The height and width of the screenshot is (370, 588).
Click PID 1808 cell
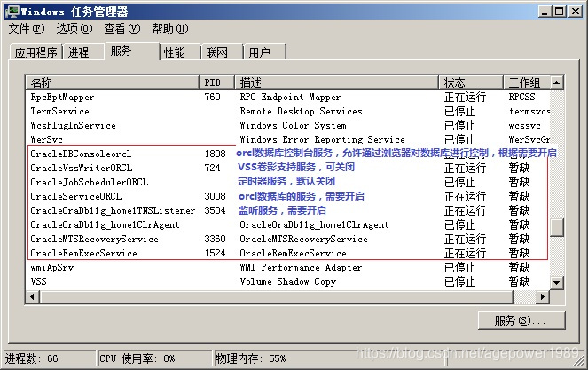tap(215, 154)
